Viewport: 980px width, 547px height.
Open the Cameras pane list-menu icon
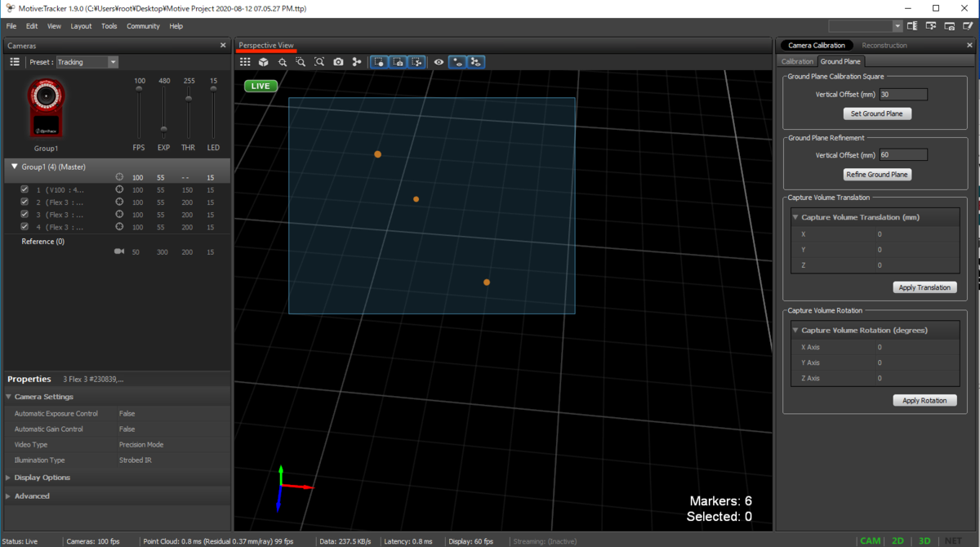tap(15, 62)
